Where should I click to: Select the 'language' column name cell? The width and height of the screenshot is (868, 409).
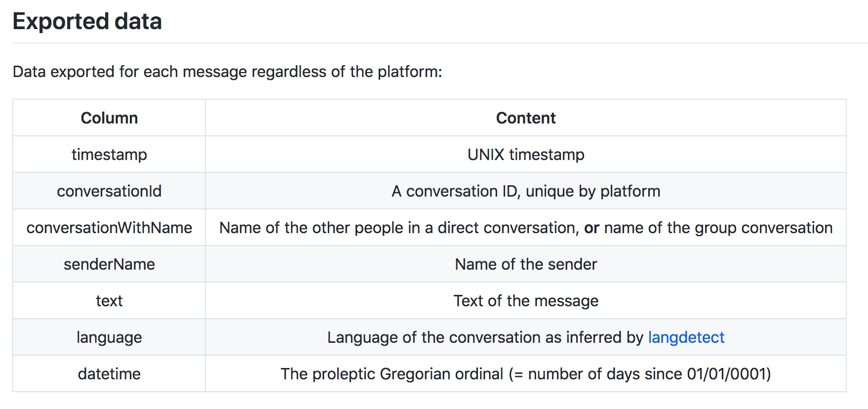[109, 337]
